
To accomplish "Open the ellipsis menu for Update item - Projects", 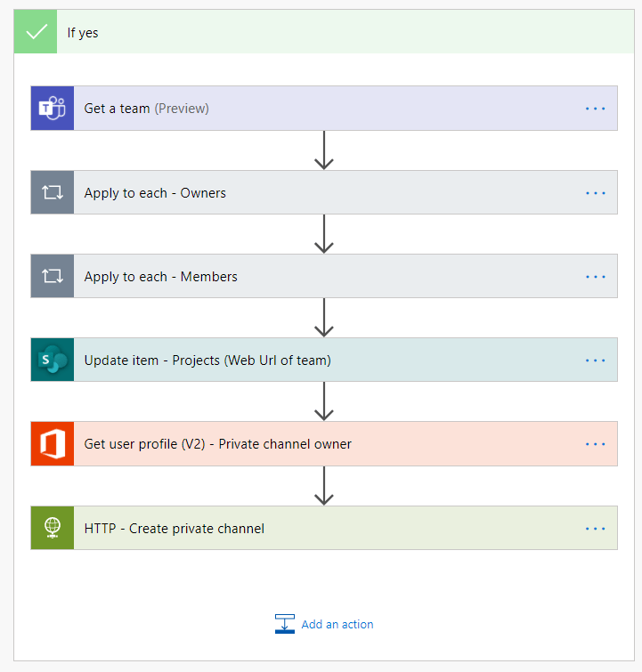I will click(x=595, y=360).
